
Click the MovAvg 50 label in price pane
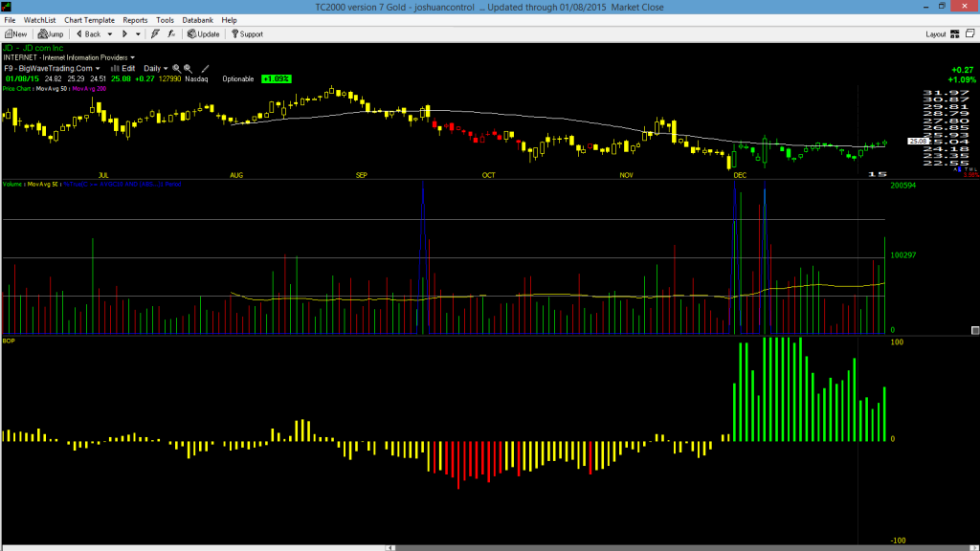(x=52, y=89)
